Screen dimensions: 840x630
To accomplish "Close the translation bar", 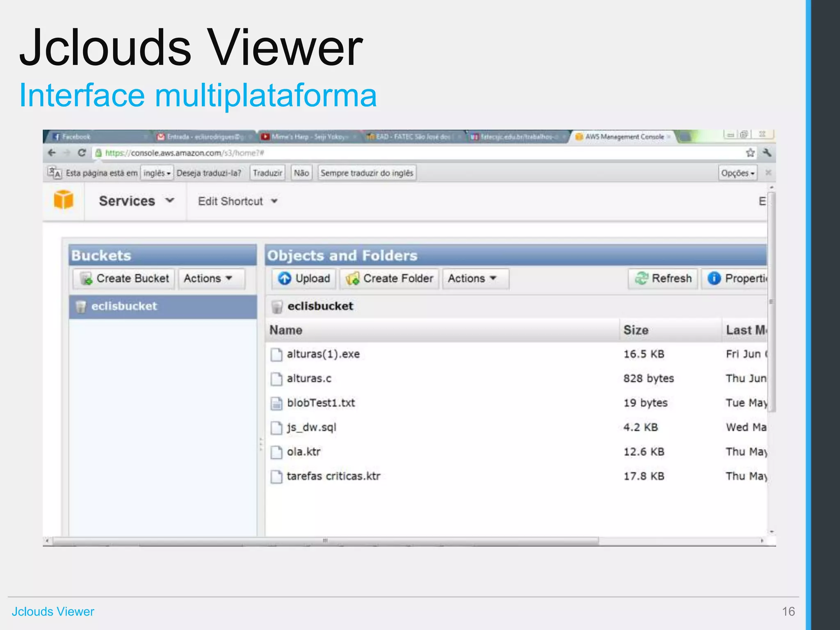I will coord(768,173).
